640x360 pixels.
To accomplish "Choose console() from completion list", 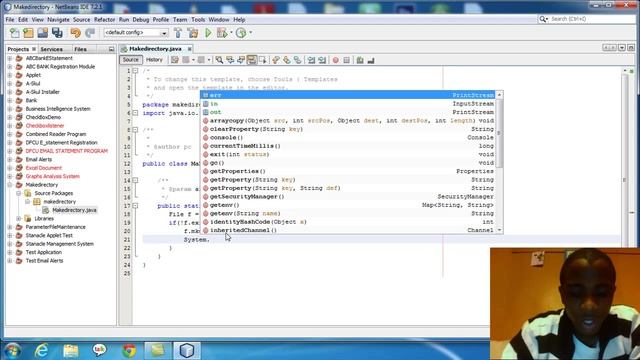I will point(348,138).
